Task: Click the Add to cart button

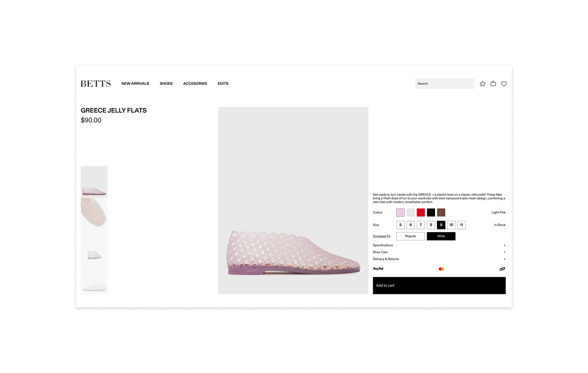Action: point(439,285)
